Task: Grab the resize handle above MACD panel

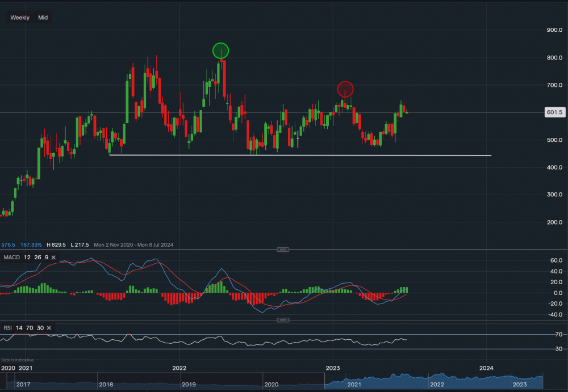Action: coord(283,250)
